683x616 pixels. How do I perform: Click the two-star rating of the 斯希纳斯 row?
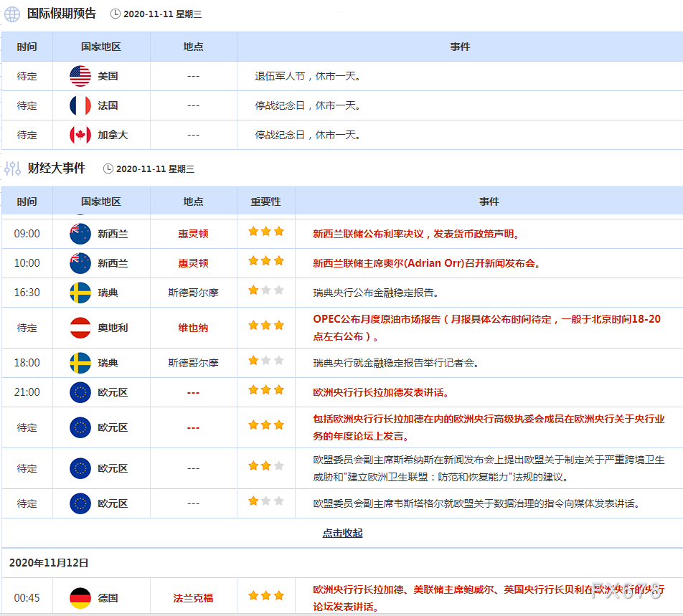pos(266,466)
